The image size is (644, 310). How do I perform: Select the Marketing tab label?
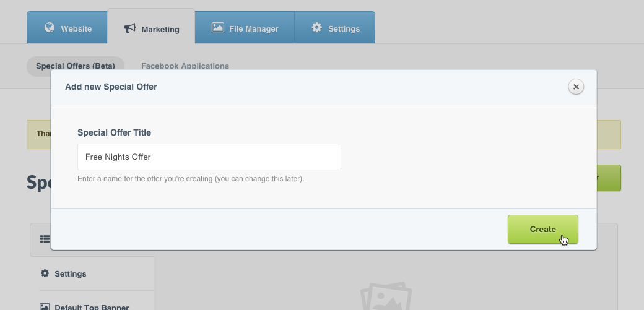(160, 29)
